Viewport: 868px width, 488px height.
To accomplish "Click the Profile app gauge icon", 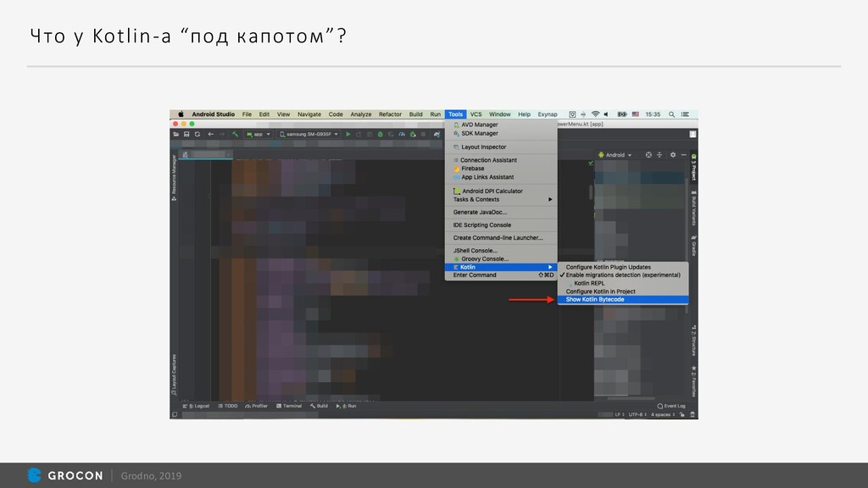I will (402, 135).
